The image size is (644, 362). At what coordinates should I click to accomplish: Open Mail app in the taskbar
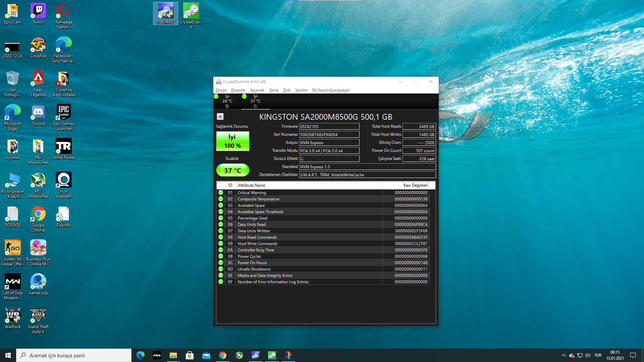pos(206,355)
